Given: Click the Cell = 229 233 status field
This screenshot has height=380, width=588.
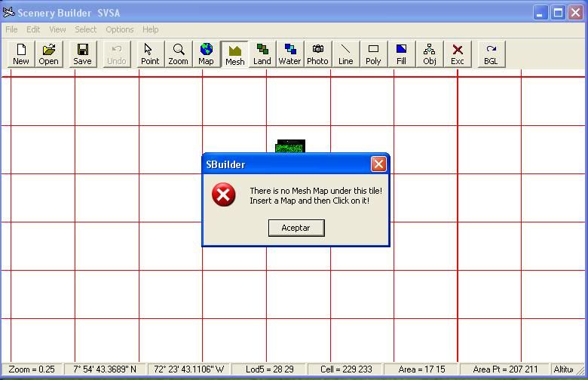Looking at the screenshot, I should [346, 369].
